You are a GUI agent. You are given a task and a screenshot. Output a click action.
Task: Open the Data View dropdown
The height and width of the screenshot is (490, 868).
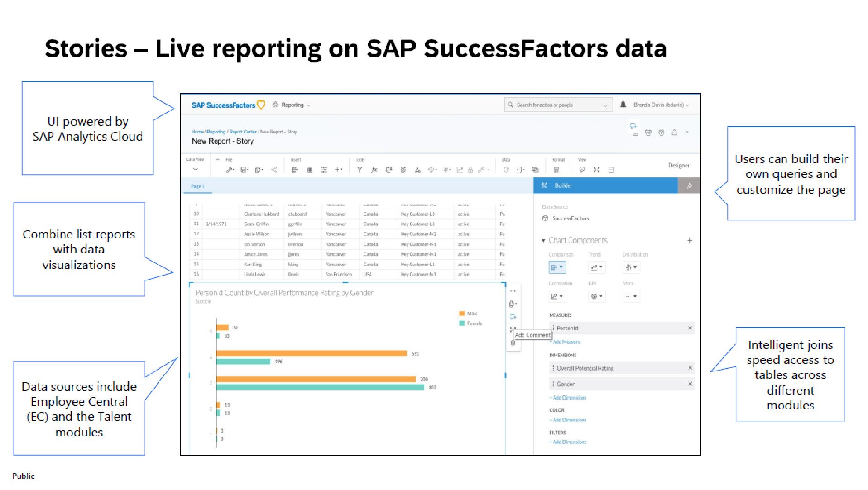click(x=195, y=168)
